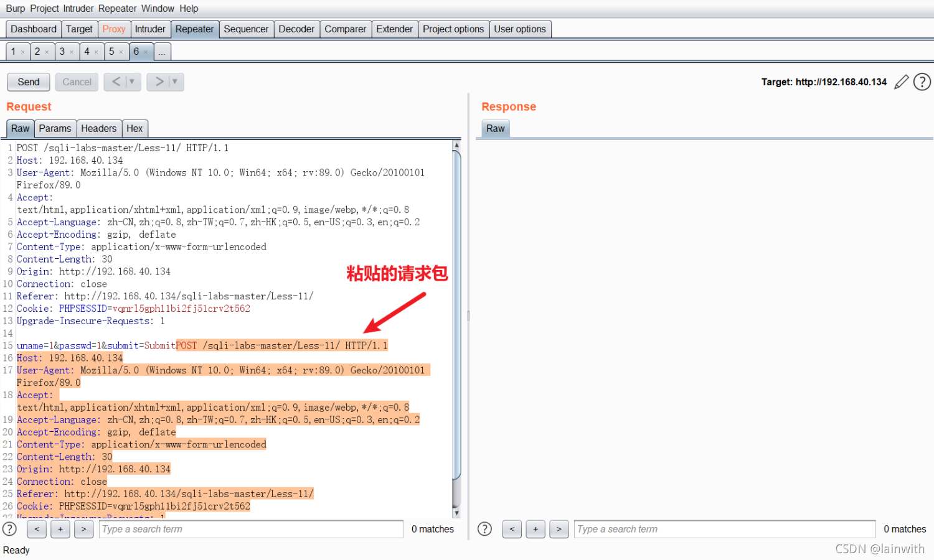Click the first line POST /sqli-labs-master/Less-11/
The image size is (934, 560).
coord(123,148)
